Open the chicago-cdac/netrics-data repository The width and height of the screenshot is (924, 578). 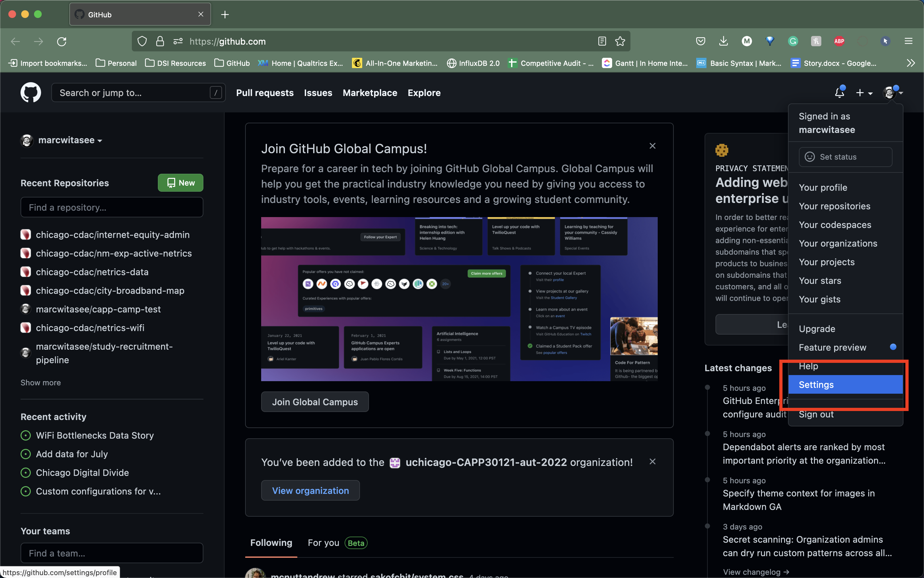(x=92, y=272)
